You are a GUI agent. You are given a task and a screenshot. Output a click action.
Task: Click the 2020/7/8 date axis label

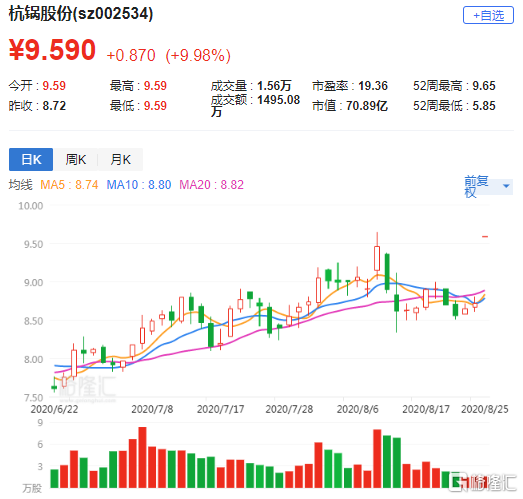[x=152, y=409]
